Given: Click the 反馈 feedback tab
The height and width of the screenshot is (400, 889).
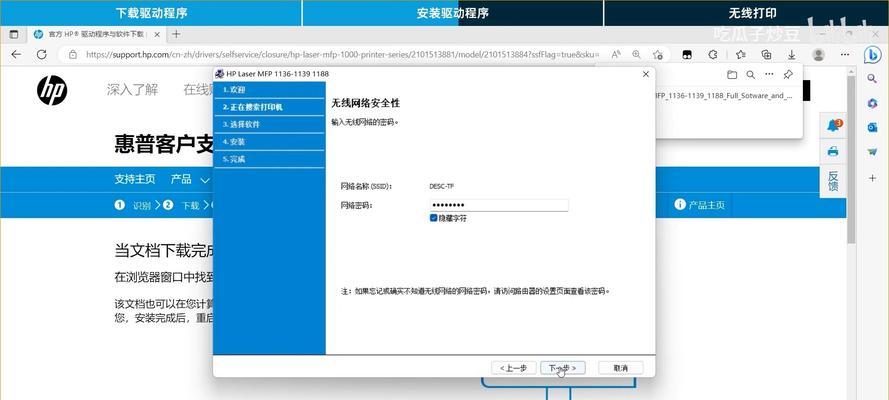Looking at the screenshot, I should pyautogui.click(x=833, y=181).
